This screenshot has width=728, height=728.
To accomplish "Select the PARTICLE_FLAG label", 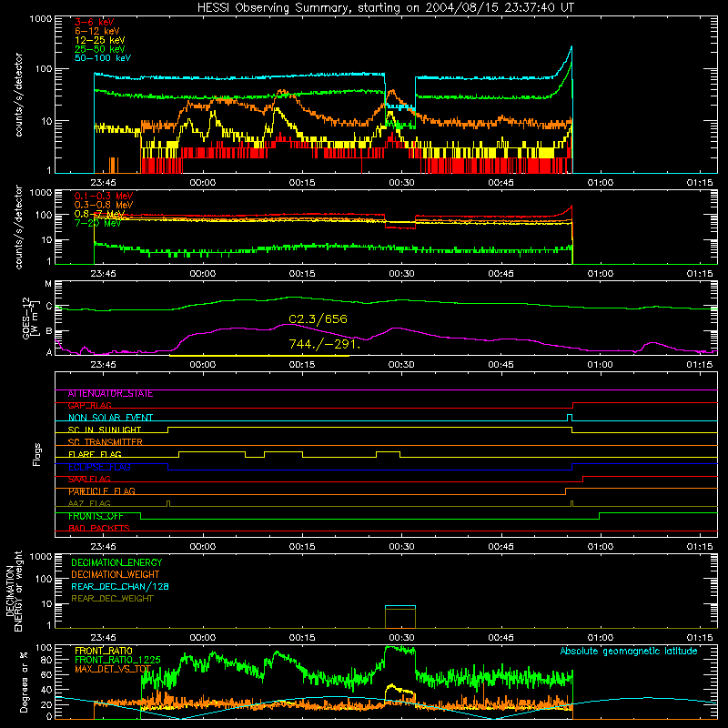I will (102, 491).
